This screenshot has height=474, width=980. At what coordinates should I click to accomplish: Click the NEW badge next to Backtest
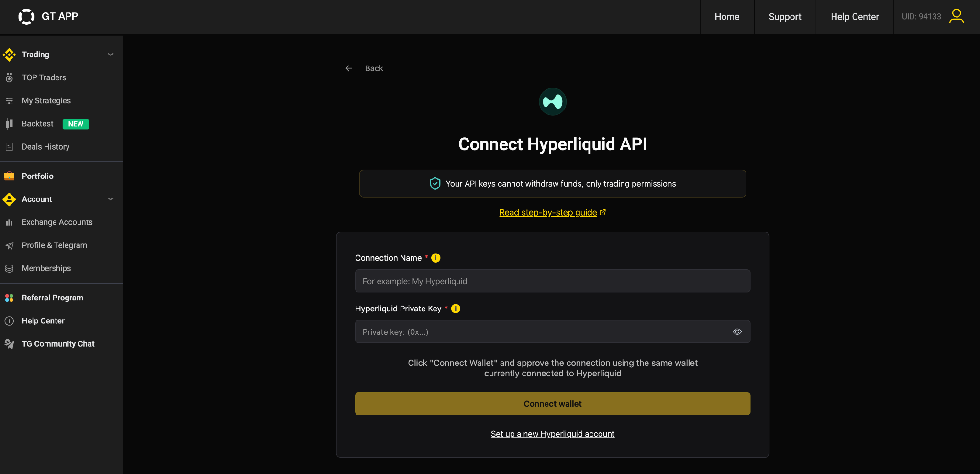tap(76, 124)
